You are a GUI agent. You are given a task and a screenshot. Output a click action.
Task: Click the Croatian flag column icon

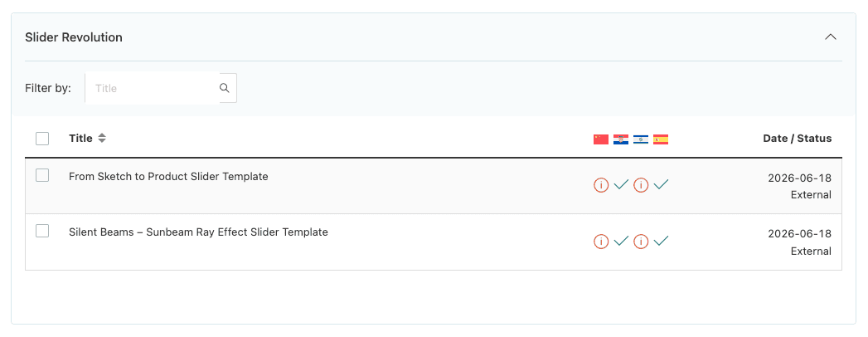tap(621, 139)
